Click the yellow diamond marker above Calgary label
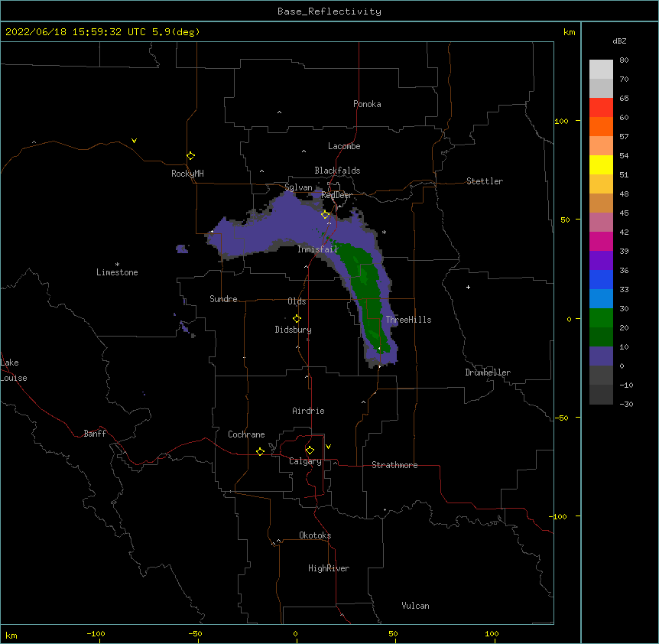This screenshot has width=659, height=644. tap(310, 450)
